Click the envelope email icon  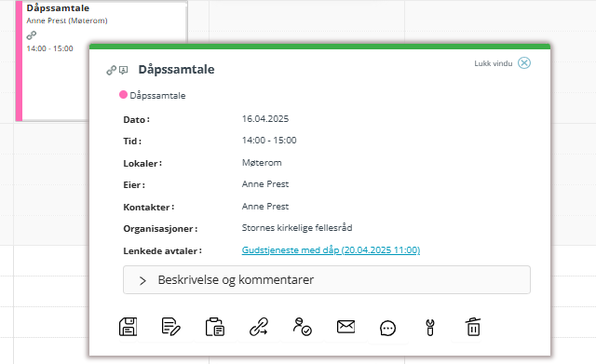pos(345,327)
